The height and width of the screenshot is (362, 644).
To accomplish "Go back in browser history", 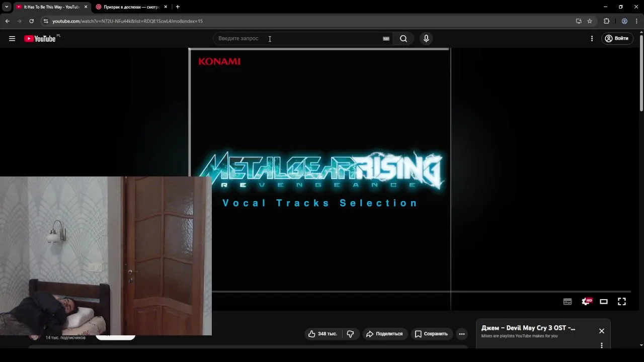I will pos(7,21).
